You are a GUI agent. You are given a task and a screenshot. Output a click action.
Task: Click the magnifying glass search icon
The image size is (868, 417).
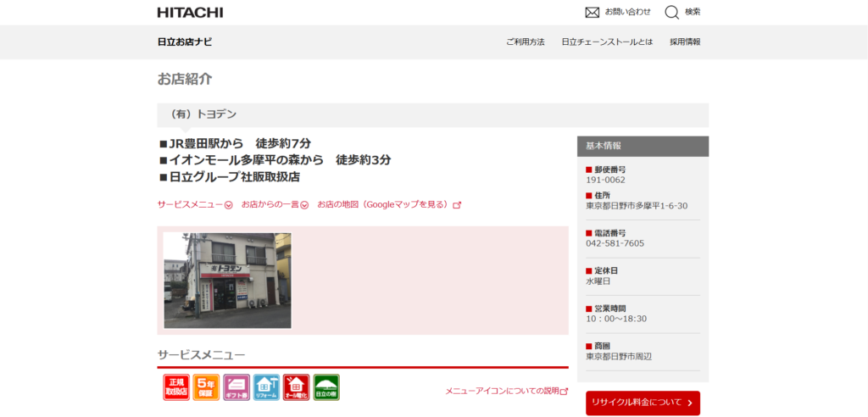point(671,12)
